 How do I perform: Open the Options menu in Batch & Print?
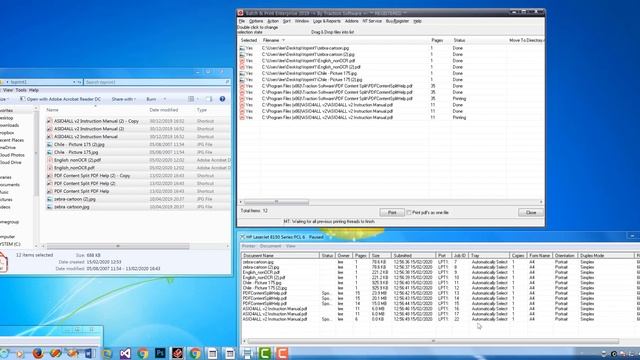[x=256, y=21]
